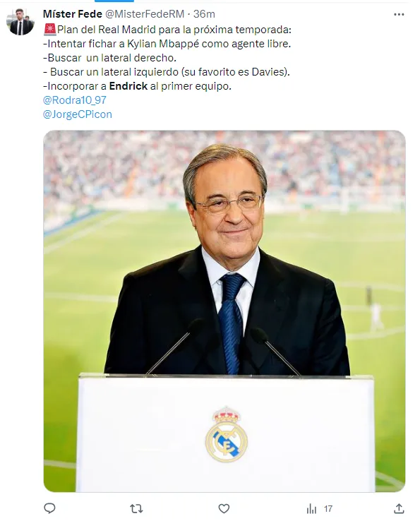Click the Míster Fede display name

73,14
